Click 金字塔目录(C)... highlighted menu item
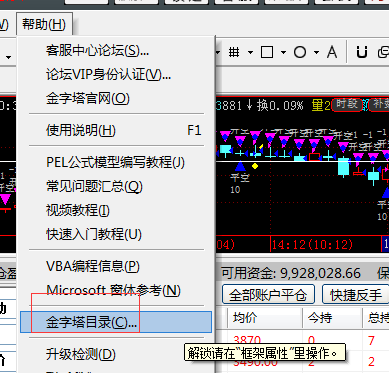 [x=116, y=322]
